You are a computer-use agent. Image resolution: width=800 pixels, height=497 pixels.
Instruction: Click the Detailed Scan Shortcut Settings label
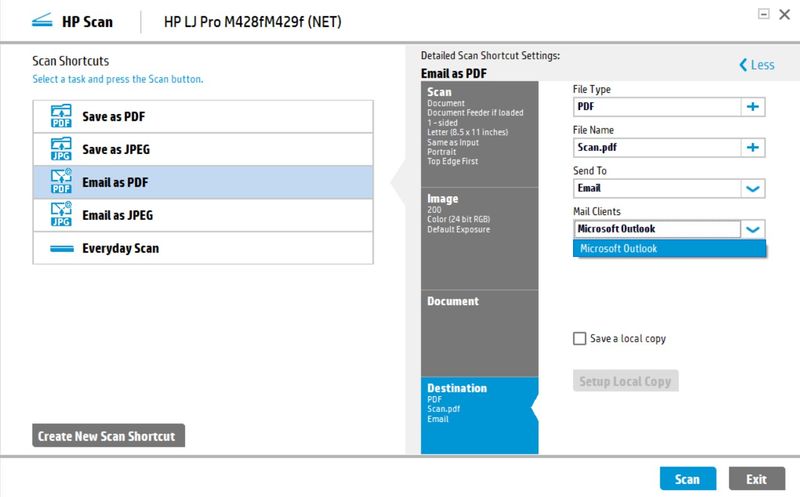490,56
